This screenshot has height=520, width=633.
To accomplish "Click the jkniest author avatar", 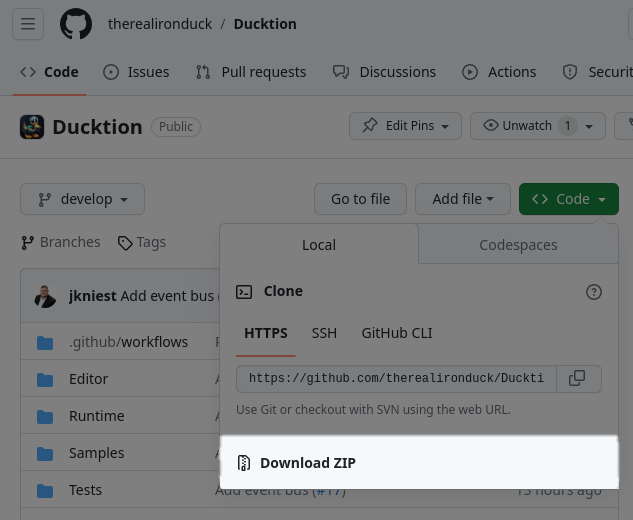I will point(45,296).
